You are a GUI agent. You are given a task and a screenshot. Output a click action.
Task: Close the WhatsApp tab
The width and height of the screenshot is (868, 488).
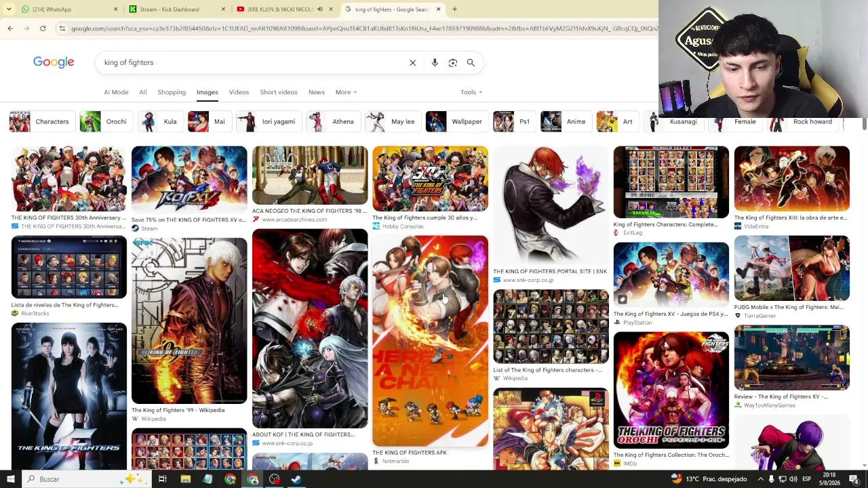tap(115, 9)
